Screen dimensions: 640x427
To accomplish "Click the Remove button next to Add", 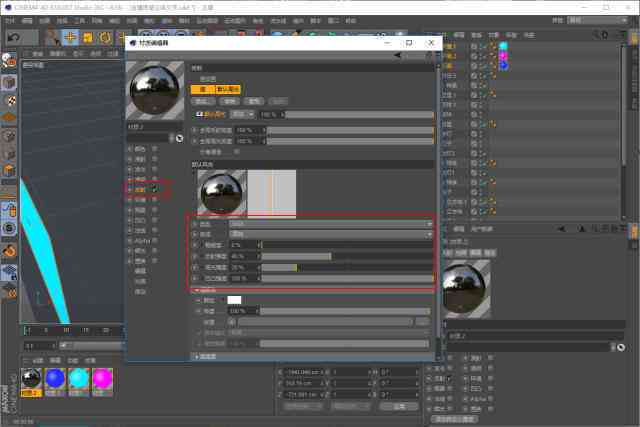I will coord(229,101).
